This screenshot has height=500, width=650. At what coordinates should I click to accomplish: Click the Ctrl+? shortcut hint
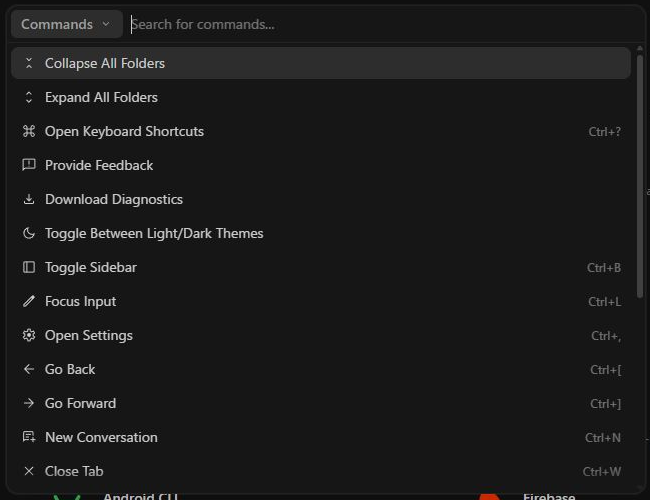[x=605, y=132]
